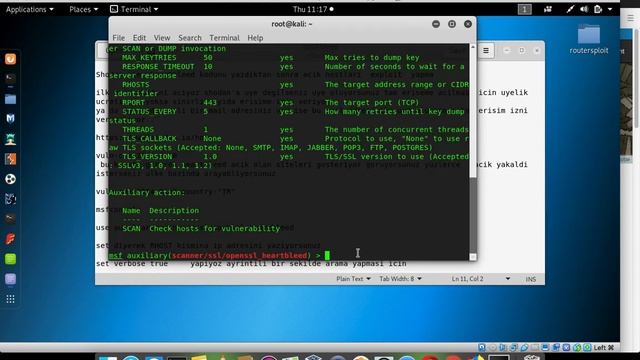The width and height of the screenshot is (640, 360).
Task: Open the red 'F' Faraday icon in dock
Action: pos(11,239)
